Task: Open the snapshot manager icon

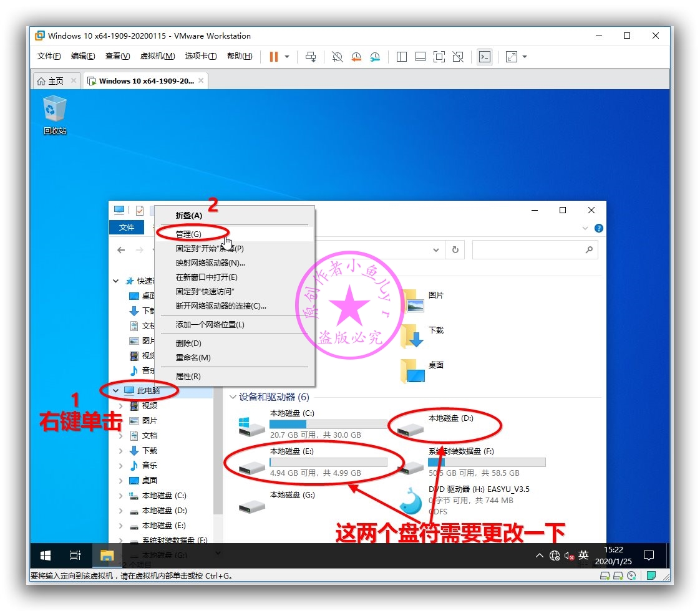Action: click(375, 57)
